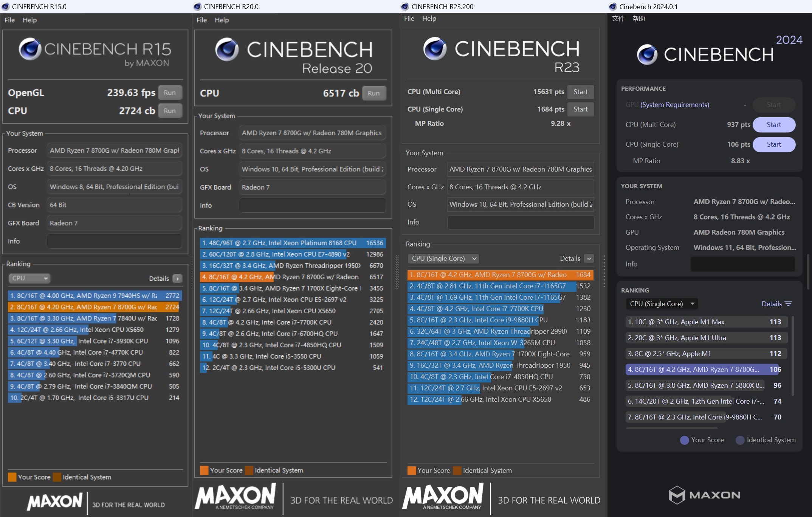Viewport: 812px width, 517px height.
Task: Start CPU Multi Core test in R23
Action: point(580,92)
